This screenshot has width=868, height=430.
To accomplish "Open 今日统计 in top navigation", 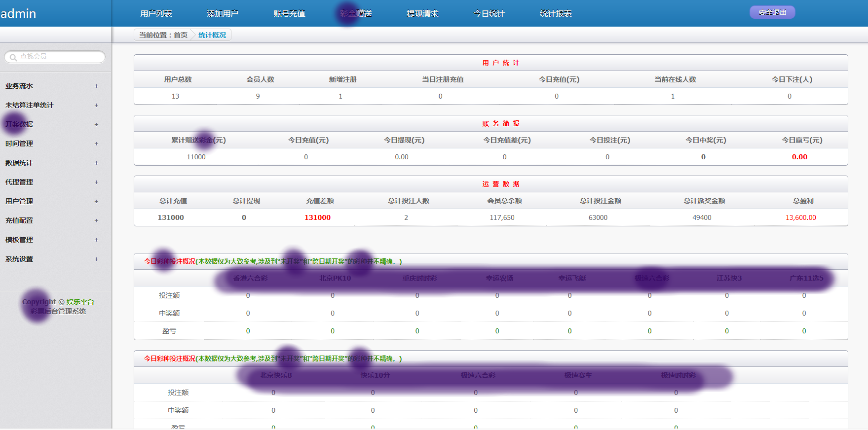I will tap(489, 14).
